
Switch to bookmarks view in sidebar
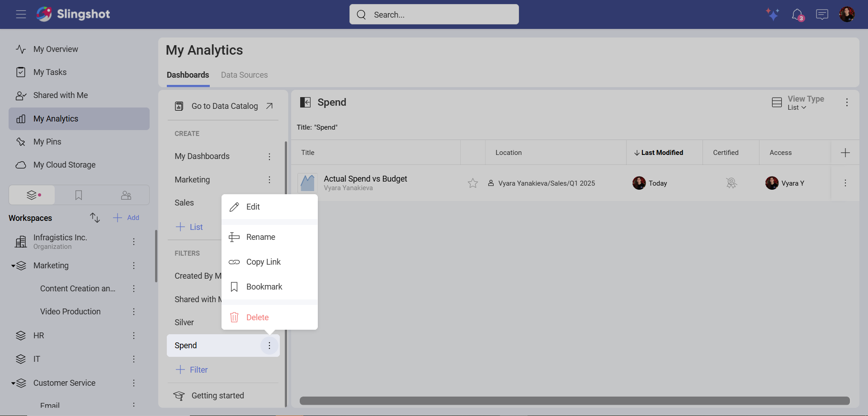79,195
